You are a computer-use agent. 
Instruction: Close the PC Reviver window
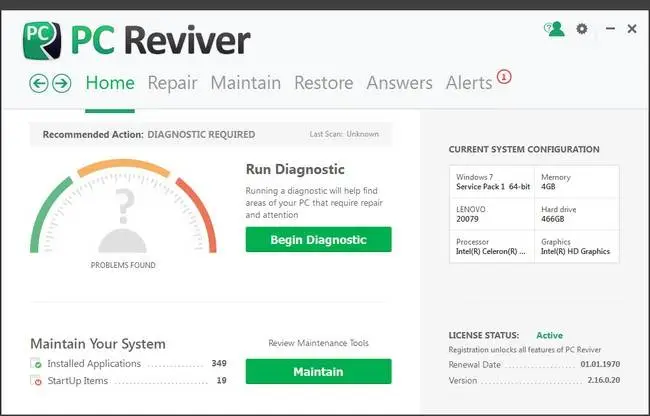(x=632, y=29)
